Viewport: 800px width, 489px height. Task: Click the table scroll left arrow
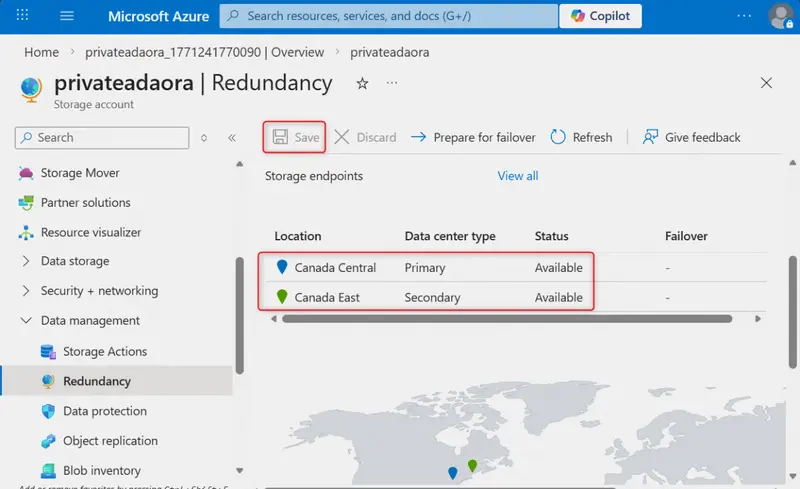click(274, 319)
